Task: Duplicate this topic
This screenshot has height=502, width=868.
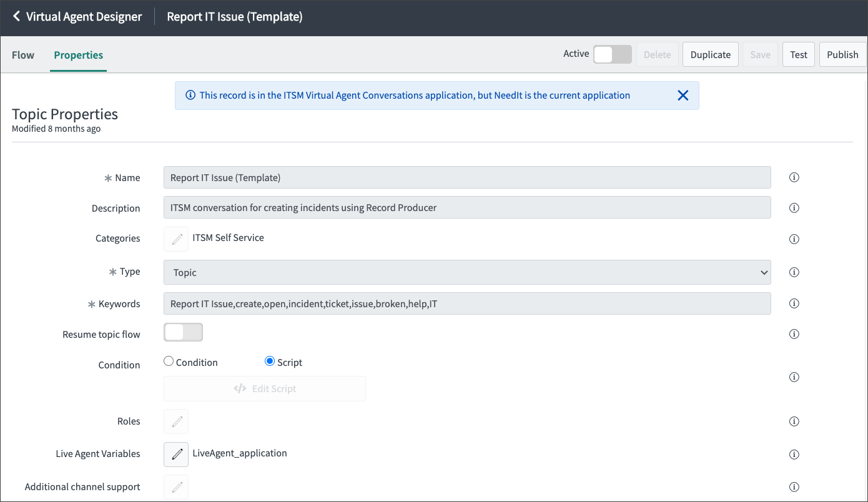Action: click(710, 54)
